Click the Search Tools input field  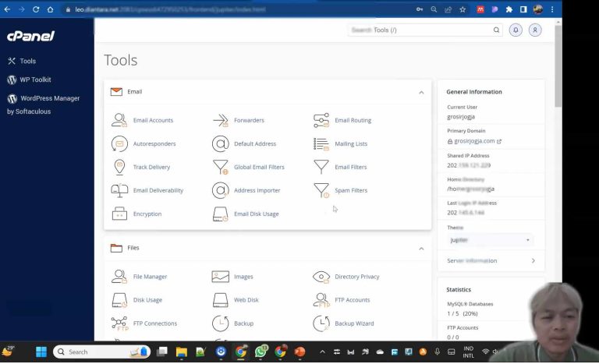click(420, 30)
